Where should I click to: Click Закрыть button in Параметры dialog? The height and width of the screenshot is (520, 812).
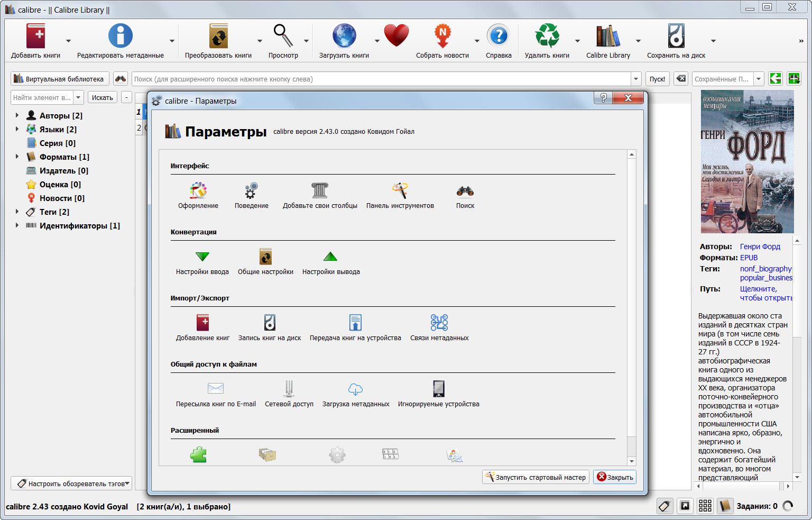(x=615, y=477)
